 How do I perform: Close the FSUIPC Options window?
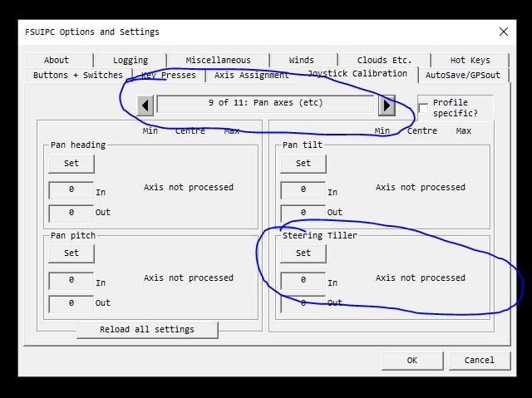(x=504, y=32)
